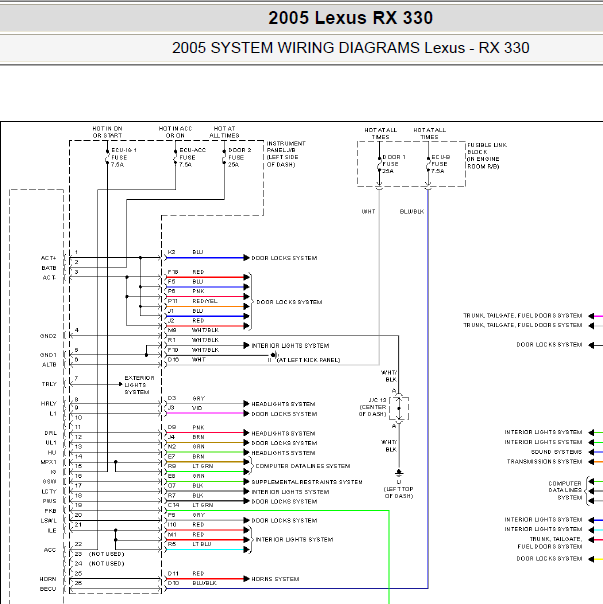Viewport: 603px width, 604px height.
Task: Click the "INSTRUMENT PANEL J/B (LEFT SIDE OF DASH)" note
Action: pos(286,154)
